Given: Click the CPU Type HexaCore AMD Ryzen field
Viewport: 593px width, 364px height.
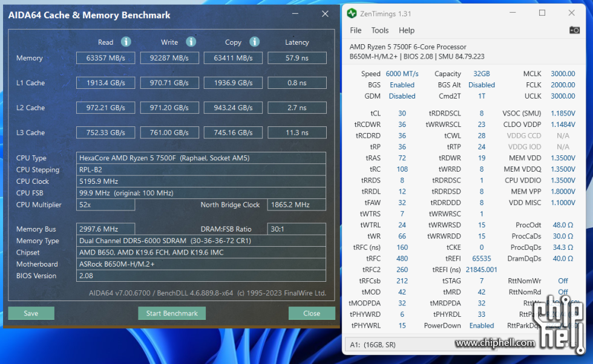Looking at the screenshot, I should point(201,158).
